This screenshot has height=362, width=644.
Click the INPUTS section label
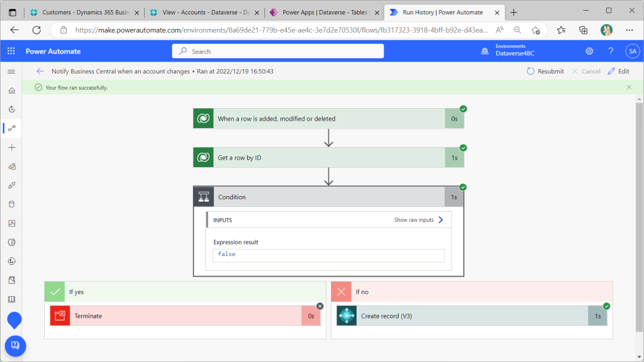tap(223, 220)
